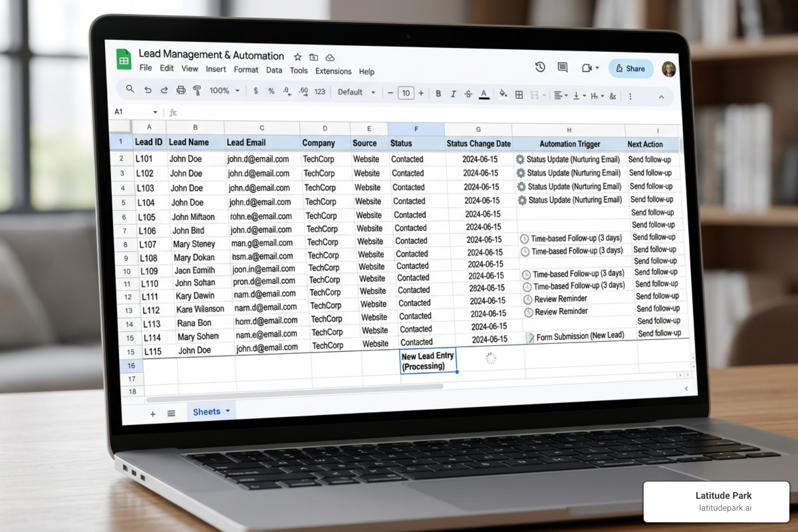The image size is (798, 532).
Task: Increase decimal places
Action: click(303, 91)
